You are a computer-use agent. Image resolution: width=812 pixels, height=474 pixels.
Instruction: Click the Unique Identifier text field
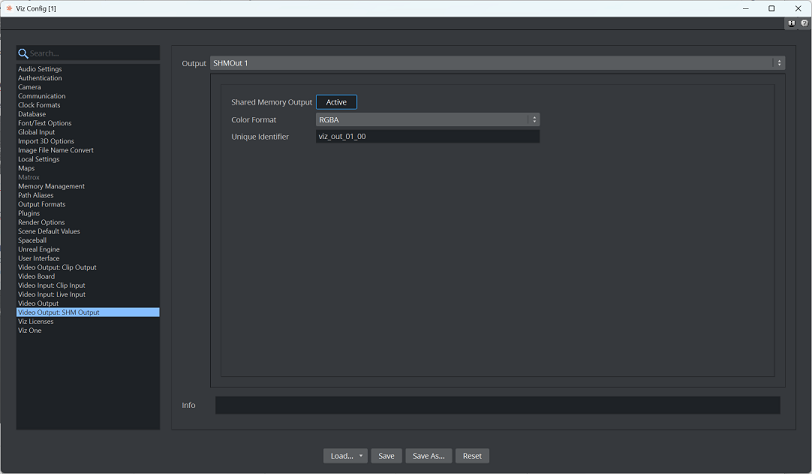[428, 136]
